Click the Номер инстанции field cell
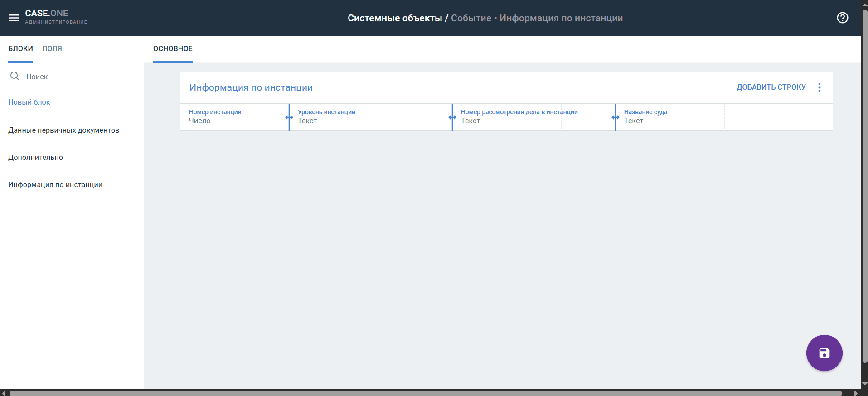868x396 pixels. click(215, 116)
